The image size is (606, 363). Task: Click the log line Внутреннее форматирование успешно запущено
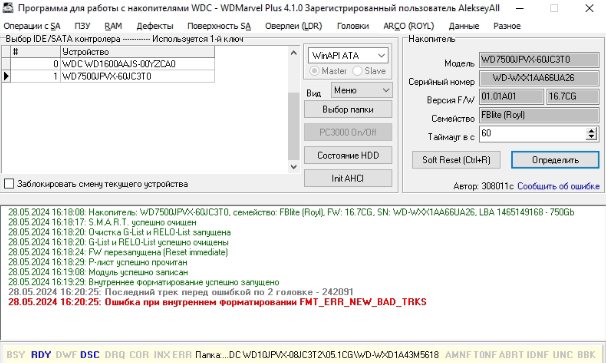(143, 282)
